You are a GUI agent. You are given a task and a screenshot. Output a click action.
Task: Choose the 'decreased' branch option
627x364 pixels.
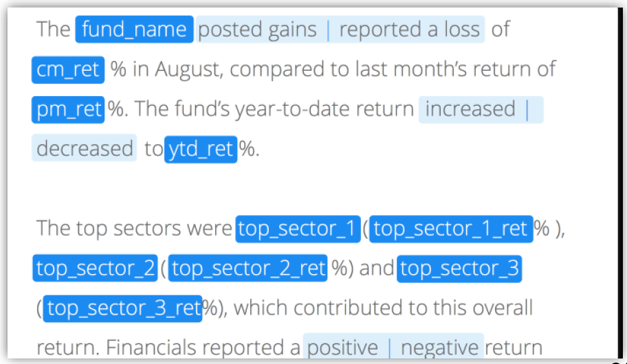click(85, 148)
